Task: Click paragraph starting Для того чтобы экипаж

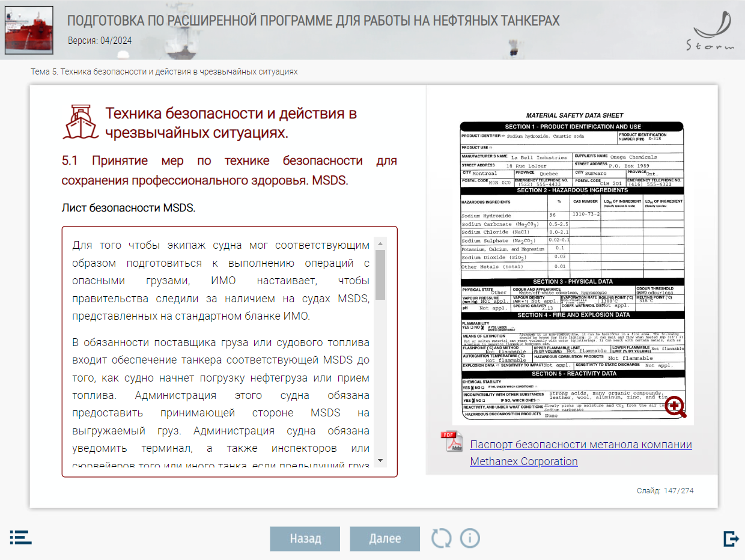Action: [x=220, y=281]
